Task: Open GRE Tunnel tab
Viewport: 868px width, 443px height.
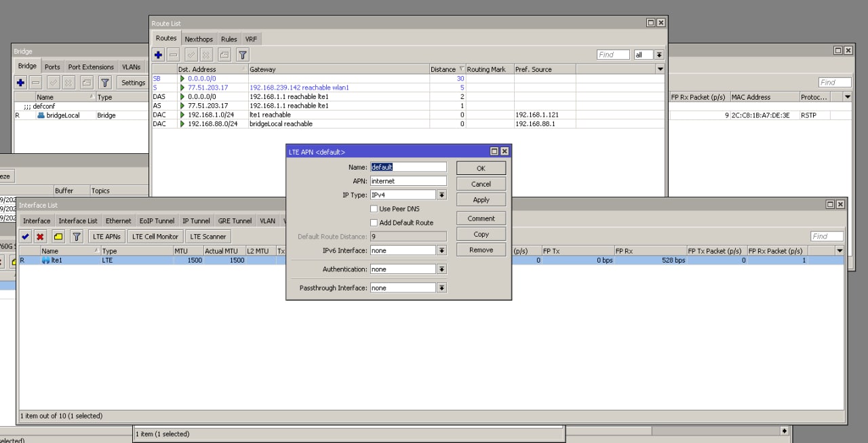Action: [x=235, y=220]
